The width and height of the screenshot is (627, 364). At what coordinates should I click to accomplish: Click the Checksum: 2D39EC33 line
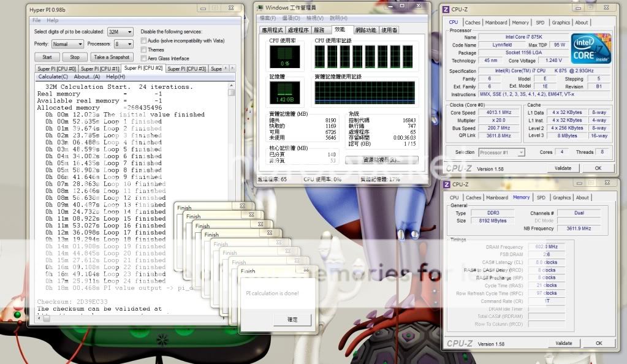(x=72, y=301)
